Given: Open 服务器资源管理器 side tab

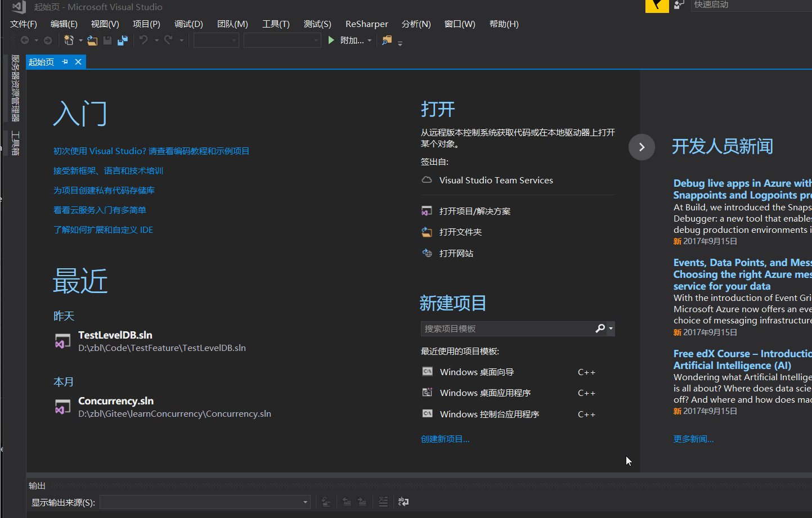Looking at the screenshot, I should point(15,88).
